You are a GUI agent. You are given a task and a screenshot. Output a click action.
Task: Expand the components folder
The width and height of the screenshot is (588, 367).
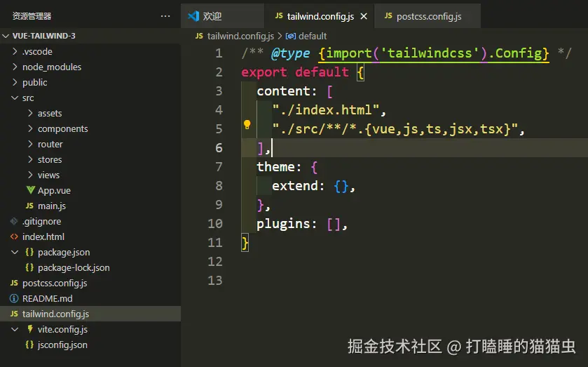[30, 128]
